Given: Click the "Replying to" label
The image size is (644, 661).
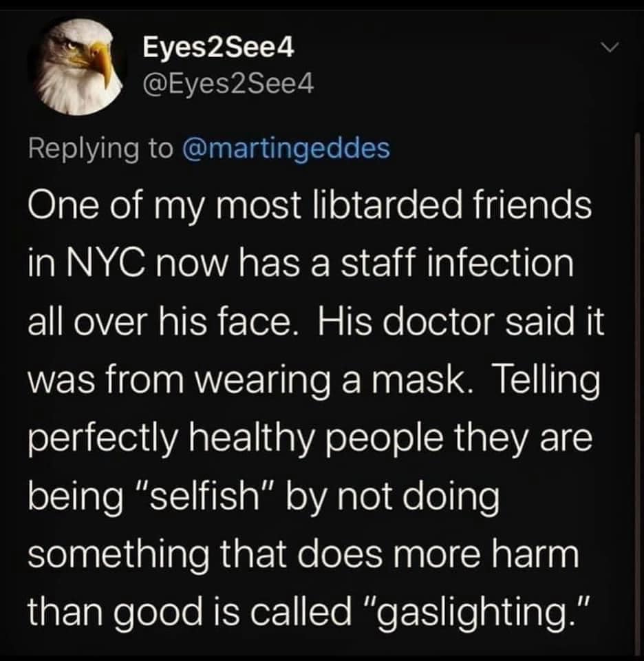Looking at the screenshot, I should (x=100, y=148).
